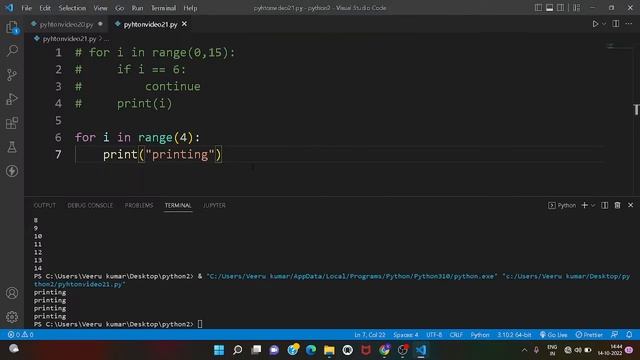
Task: Open the Explorer view in the activity bar
Action: click(12, 27)
